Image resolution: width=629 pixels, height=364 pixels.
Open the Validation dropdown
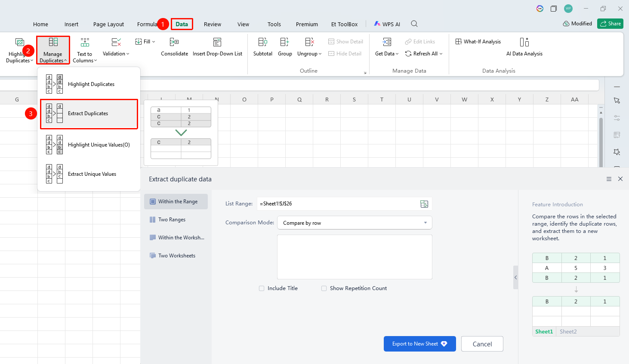pyautogui.click(x=116, y=47)
